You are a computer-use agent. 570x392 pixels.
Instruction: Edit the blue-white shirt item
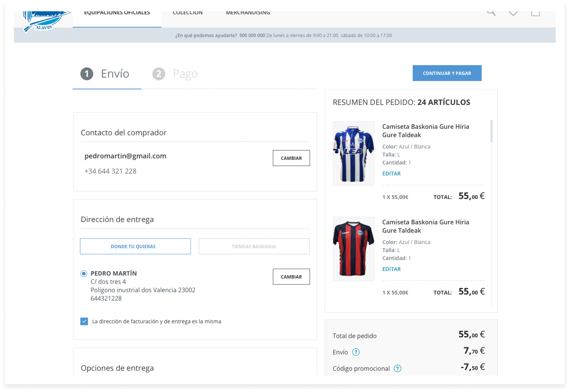[391, 173]
